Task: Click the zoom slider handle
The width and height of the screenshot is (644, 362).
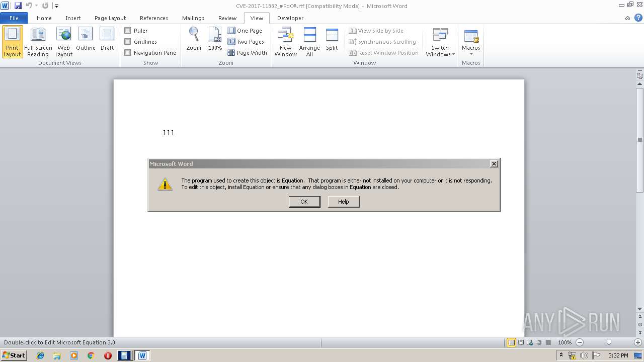Action: pos(609,342)
